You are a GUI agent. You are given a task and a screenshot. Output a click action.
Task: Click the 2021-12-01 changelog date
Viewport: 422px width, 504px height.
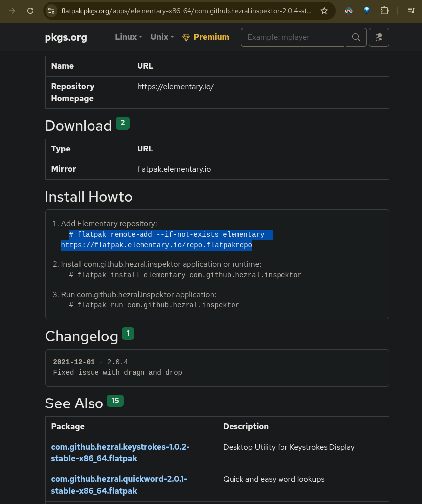click(74, 362)
